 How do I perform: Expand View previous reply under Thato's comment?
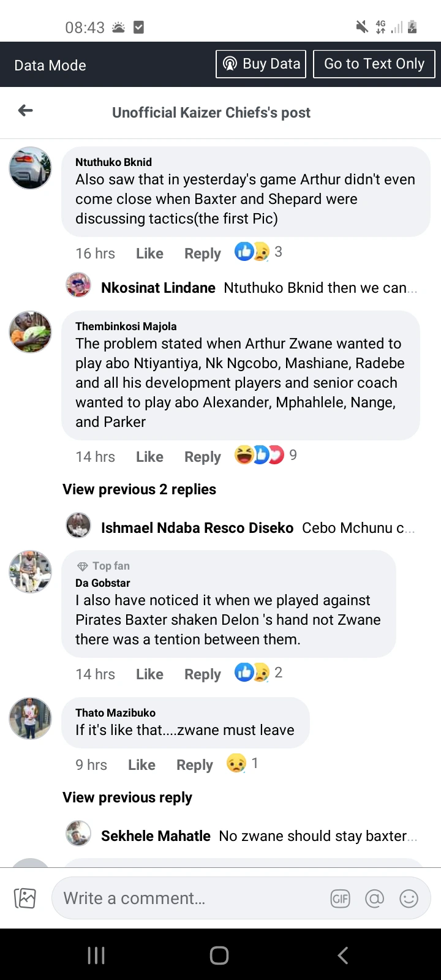pyautogui.click(x=127, y=797)
